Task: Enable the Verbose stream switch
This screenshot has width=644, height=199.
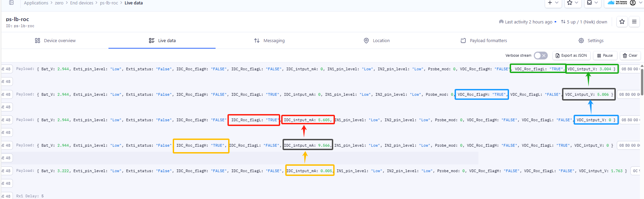Action: tap(540, 55)
